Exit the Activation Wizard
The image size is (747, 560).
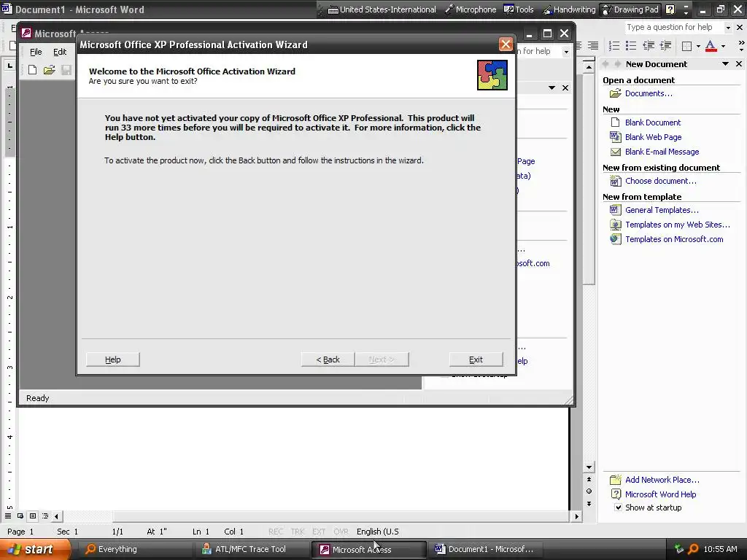(x=476, y=359)
